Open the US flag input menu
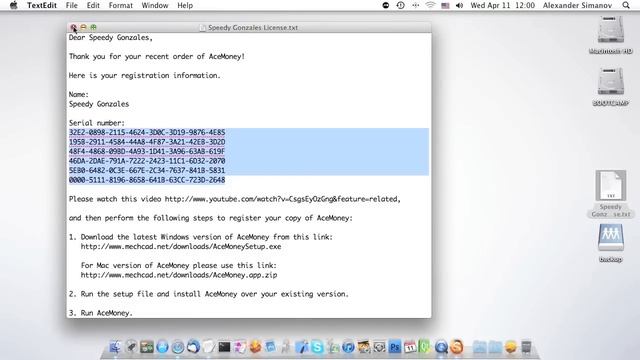This screenshot has width=640, height=360. 445,5
